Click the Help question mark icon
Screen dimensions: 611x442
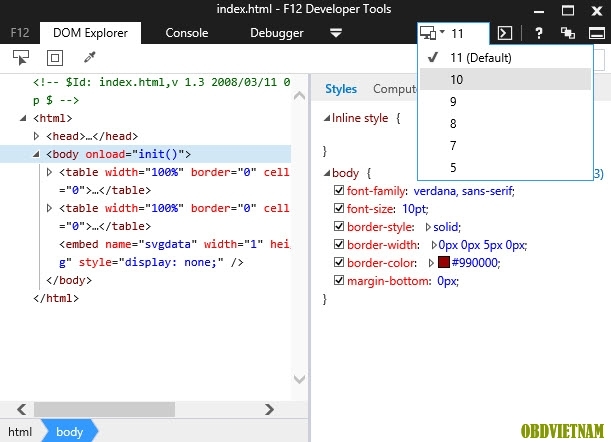click(538, 33)
